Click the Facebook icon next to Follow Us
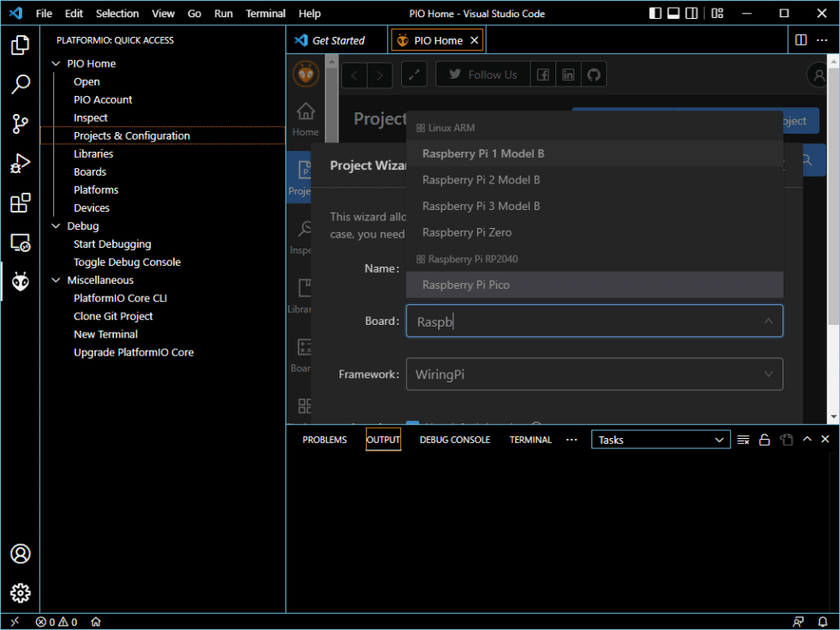The image size is (840, 630). point(543,75)
